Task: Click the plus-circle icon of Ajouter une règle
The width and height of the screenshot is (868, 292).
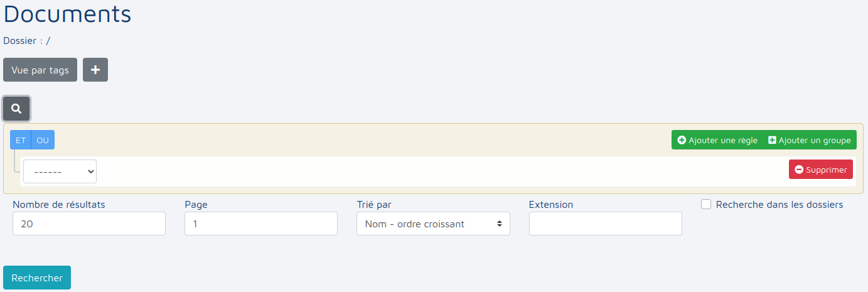Action: [x=682, y=140]
